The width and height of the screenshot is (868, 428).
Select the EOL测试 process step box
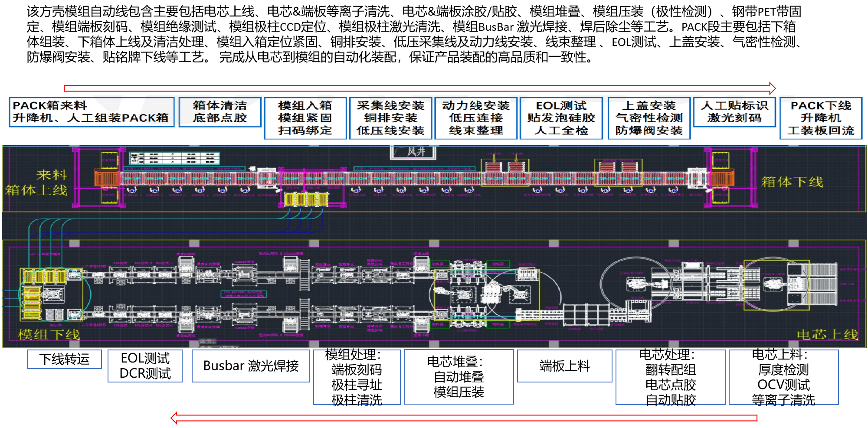tap(561, 118)
